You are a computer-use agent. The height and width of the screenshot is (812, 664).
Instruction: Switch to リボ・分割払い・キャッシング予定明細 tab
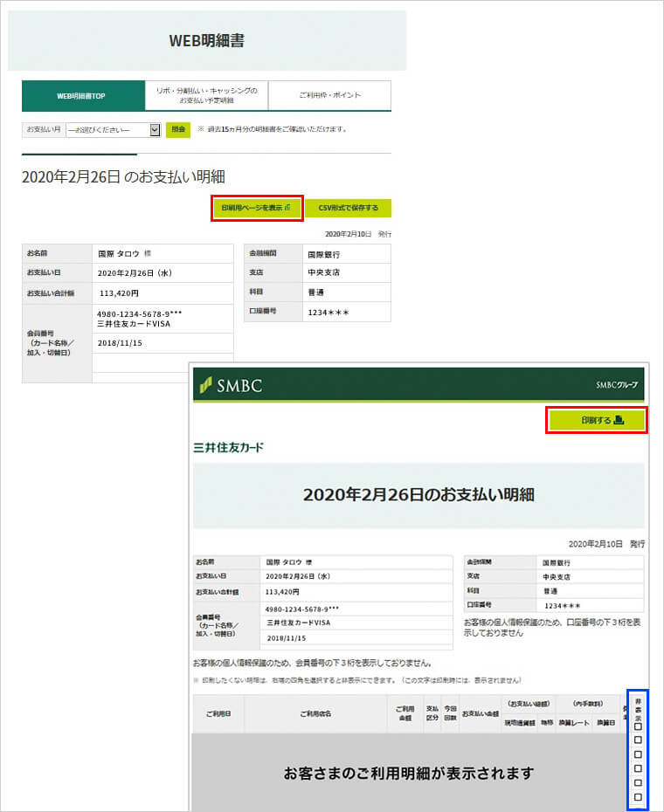(206, 95)
